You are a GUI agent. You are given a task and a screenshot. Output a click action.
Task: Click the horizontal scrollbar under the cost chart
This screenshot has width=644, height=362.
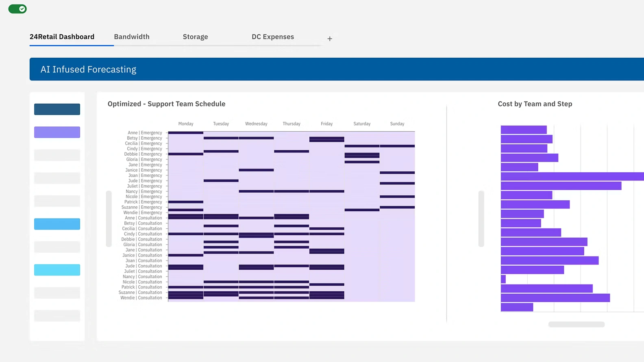[576, 324]
